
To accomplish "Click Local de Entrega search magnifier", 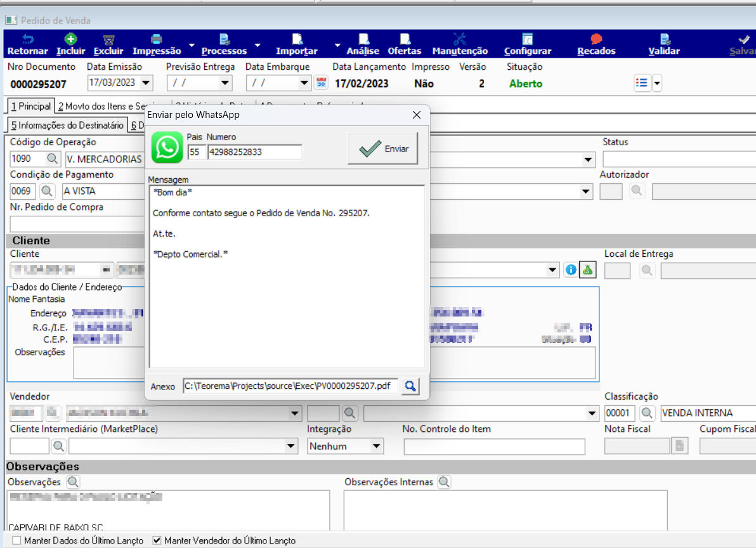I will (647, 270).
